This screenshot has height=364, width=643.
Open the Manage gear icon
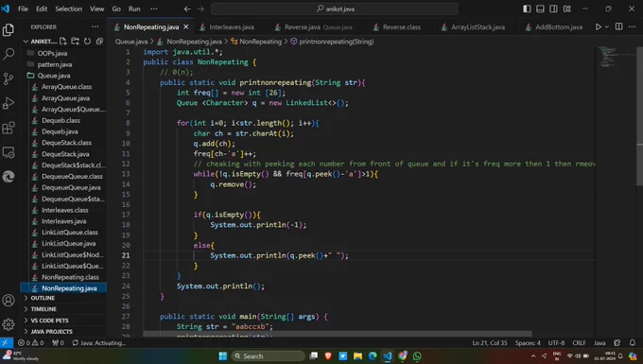tap(9, 324)
